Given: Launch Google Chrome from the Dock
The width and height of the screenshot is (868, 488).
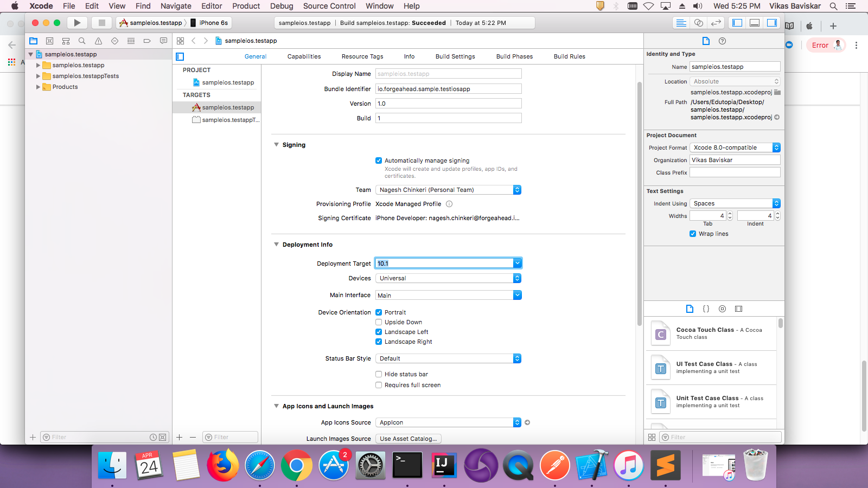Looking at the screenshot, I should point(296,465).
